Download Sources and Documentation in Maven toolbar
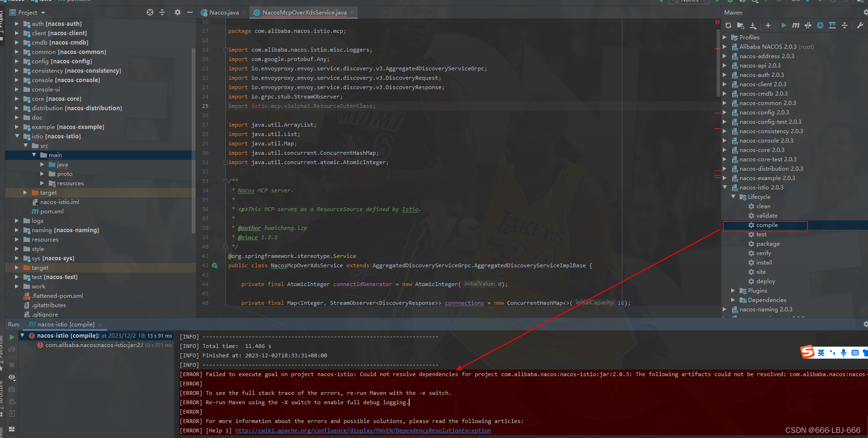868x438 pixels. 753,25
